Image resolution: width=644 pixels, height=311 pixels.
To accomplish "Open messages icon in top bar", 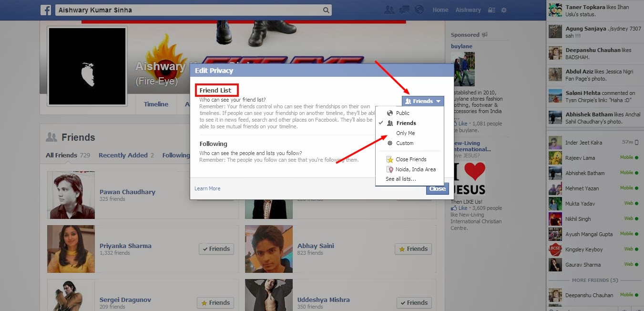I will [x=404, y=10].
